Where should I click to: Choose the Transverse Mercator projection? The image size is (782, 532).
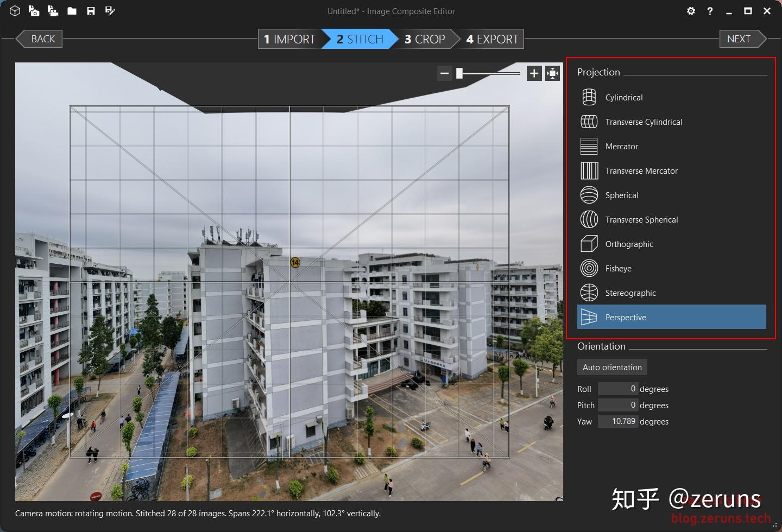click(x=589, y=170)
